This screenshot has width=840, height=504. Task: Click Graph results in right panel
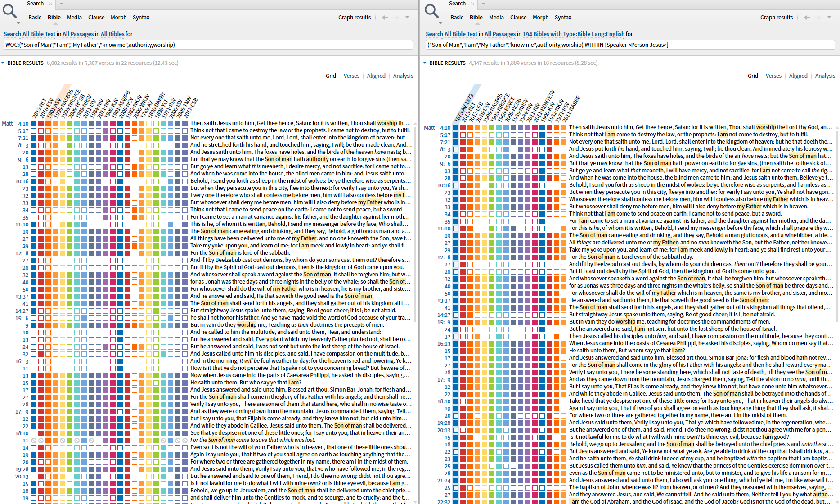point(777,18)
